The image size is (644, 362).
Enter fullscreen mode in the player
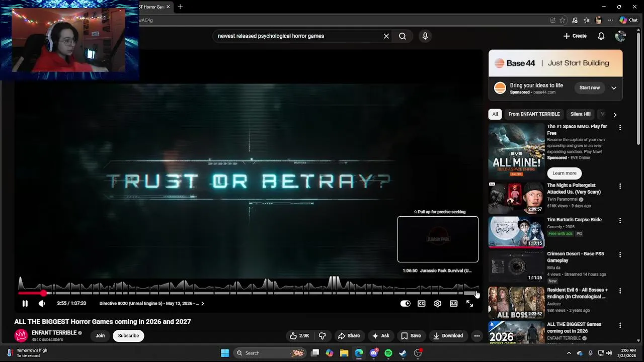pyautogui.click(x=469, y=303)
